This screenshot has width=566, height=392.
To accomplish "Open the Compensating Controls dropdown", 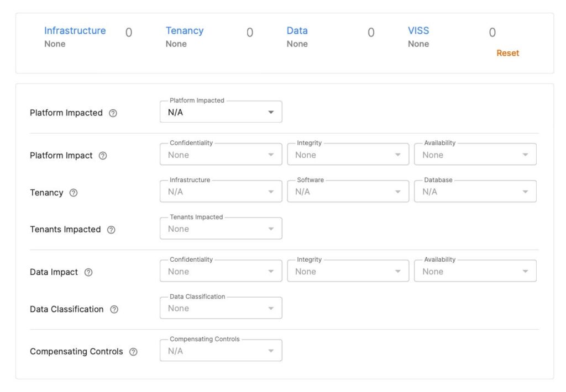I will (221, 351).
